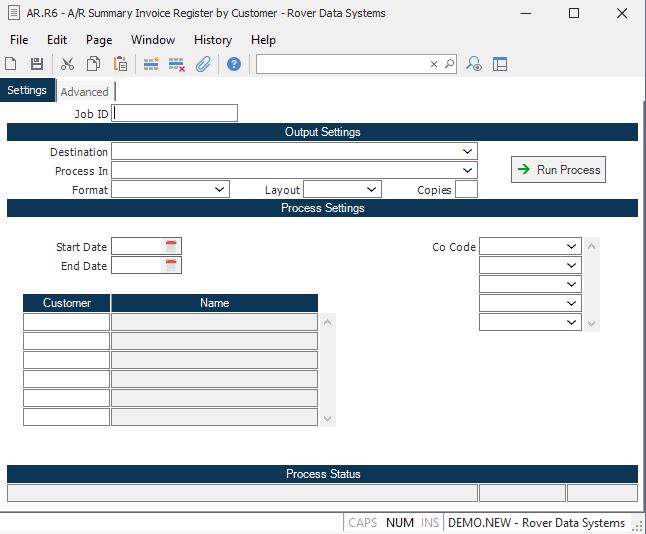
Task: Click the Save disk icon
Action: pos(37,64)
